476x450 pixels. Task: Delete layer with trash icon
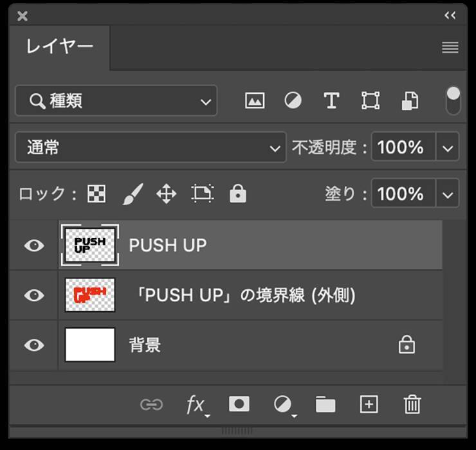412,404
